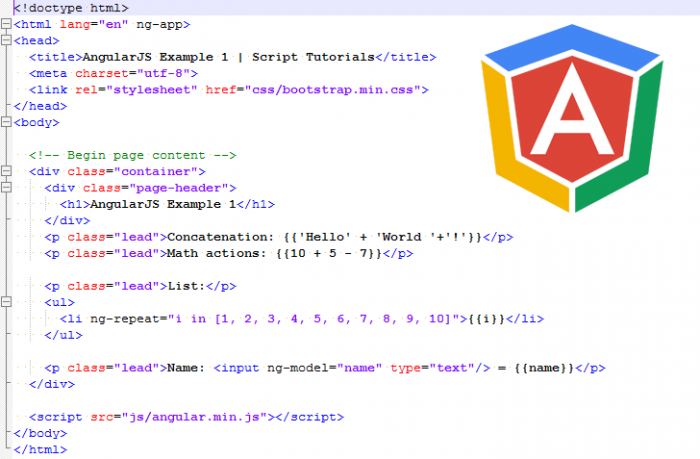Click the AngularJS shield logo
700x459 pixels.
pyautogui.click(x=572, y=118)
